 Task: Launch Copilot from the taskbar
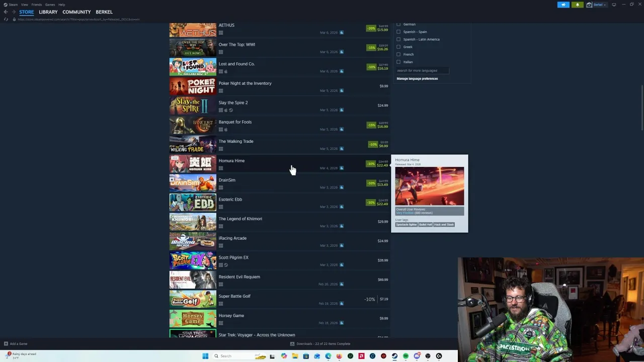[284, 356]
